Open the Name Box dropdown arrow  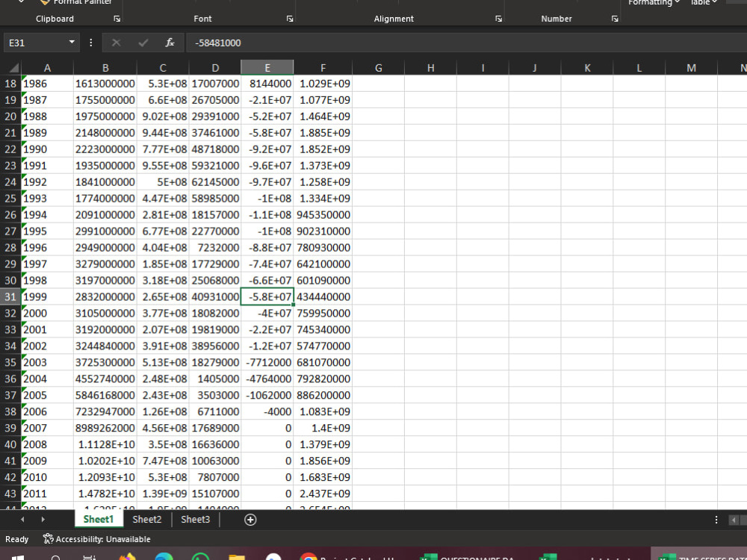pos(72,43)
